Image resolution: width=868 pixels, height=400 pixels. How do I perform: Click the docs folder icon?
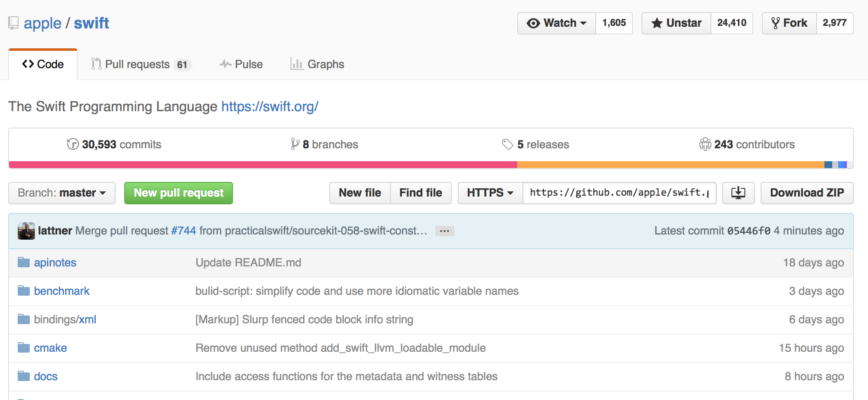point(24,376)
